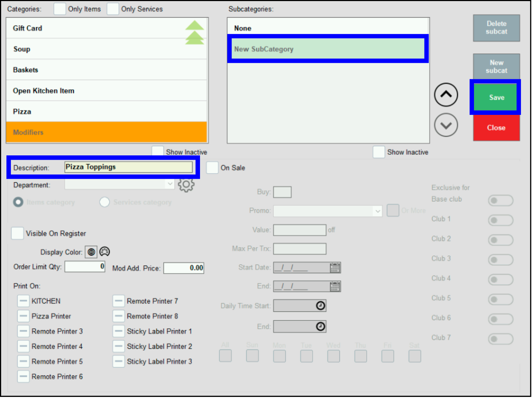The image size is (532, 398).
Task: Expand the Department dropdown
Action: (170, 184)
